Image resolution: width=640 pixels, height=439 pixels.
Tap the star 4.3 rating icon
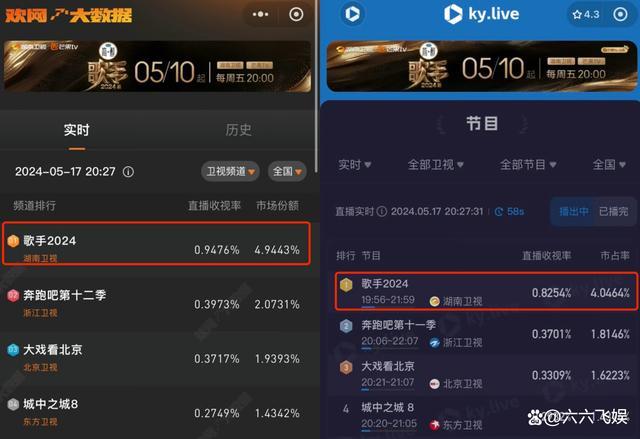(586, 15)
